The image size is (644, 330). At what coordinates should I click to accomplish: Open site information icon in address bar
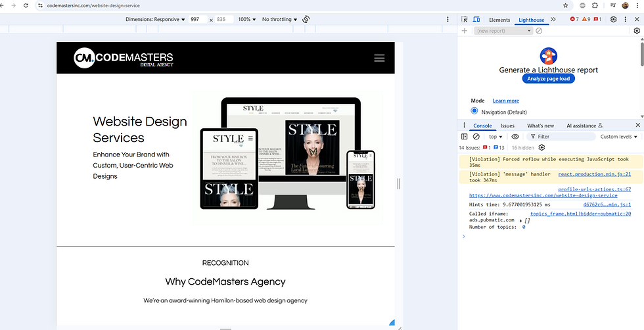[40, 6]
